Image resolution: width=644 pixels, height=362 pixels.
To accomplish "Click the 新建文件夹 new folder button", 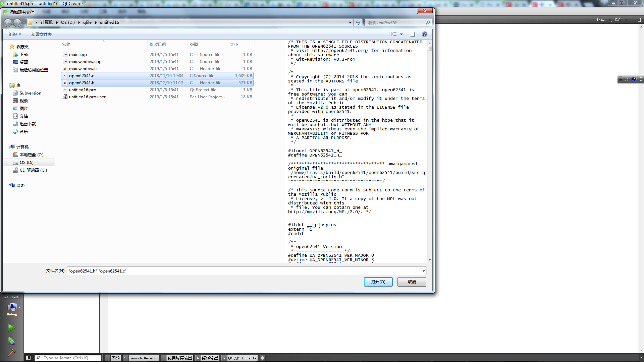I will 41,34.
